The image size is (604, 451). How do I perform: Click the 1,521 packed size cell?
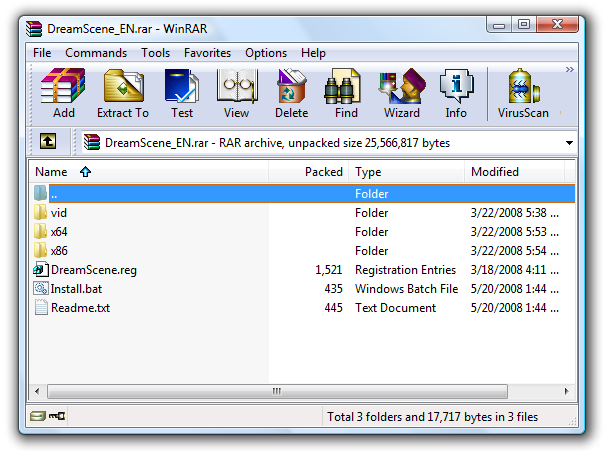[x=329, y=270]
